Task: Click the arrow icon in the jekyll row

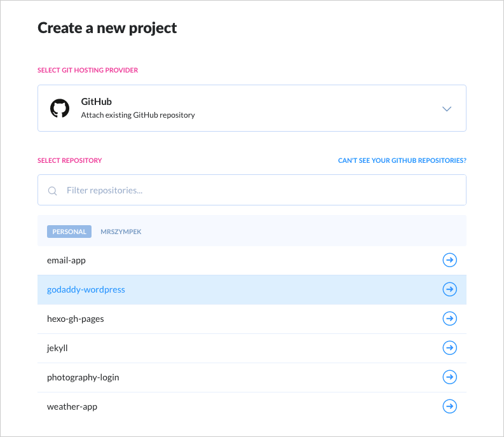Action: click(449, 348)
